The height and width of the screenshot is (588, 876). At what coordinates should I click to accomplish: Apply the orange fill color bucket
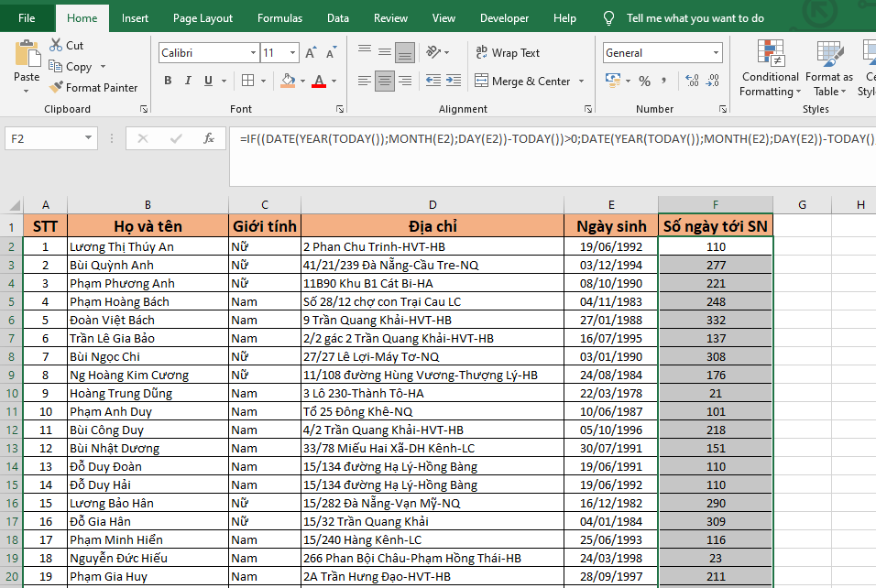pos(290,82)
